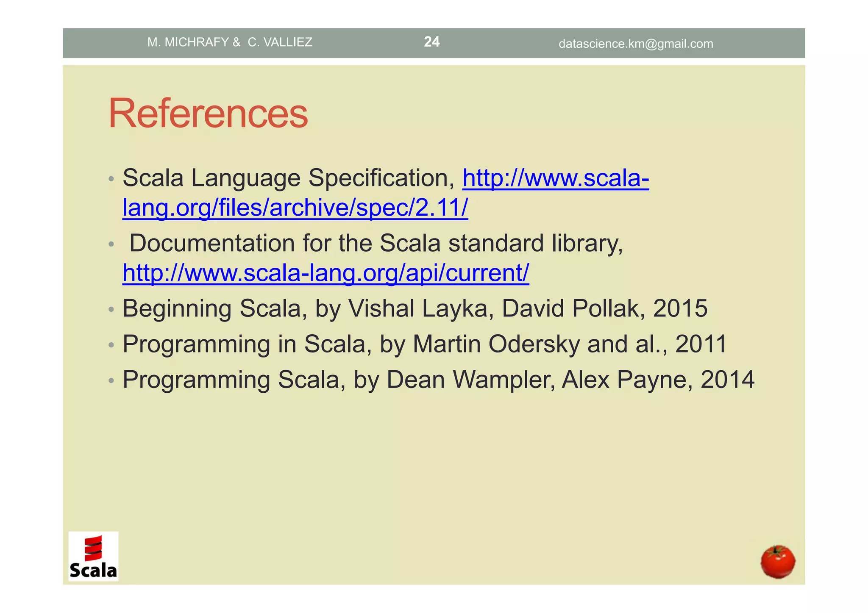Open the Scala Language Specification link
The image size is (868, 613).
555,178
